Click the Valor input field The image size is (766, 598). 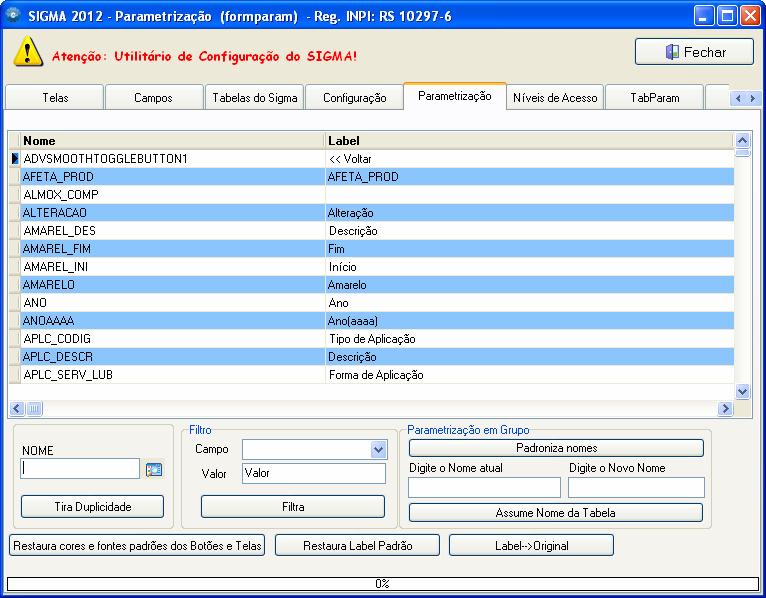(314, 473)
